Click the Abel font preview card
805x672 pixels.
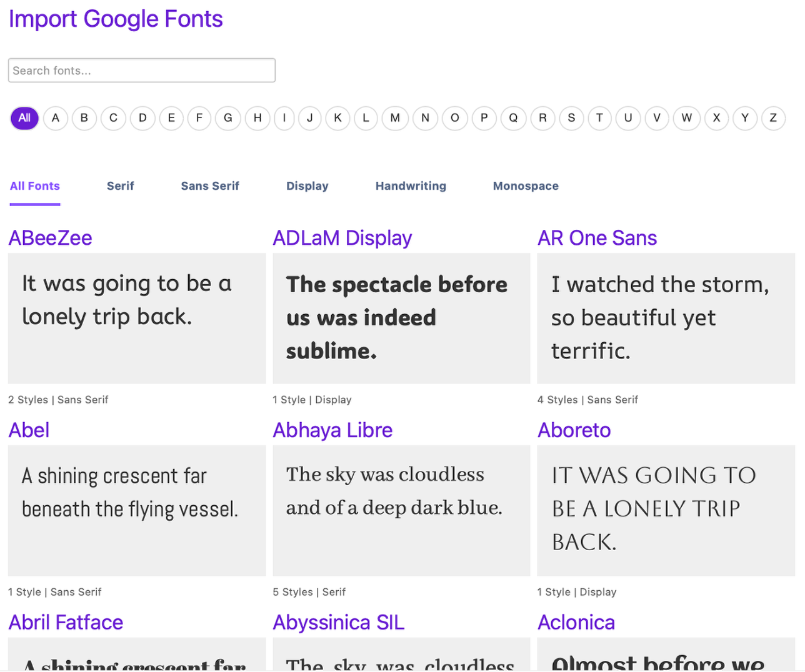137,511
